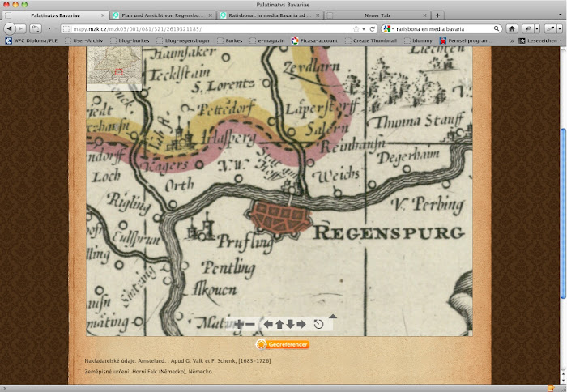Image resolution: width=567 pixels, height=392 pixels.
Task: Click the page vertical scrollbar thumb
Action: (564, 213)
